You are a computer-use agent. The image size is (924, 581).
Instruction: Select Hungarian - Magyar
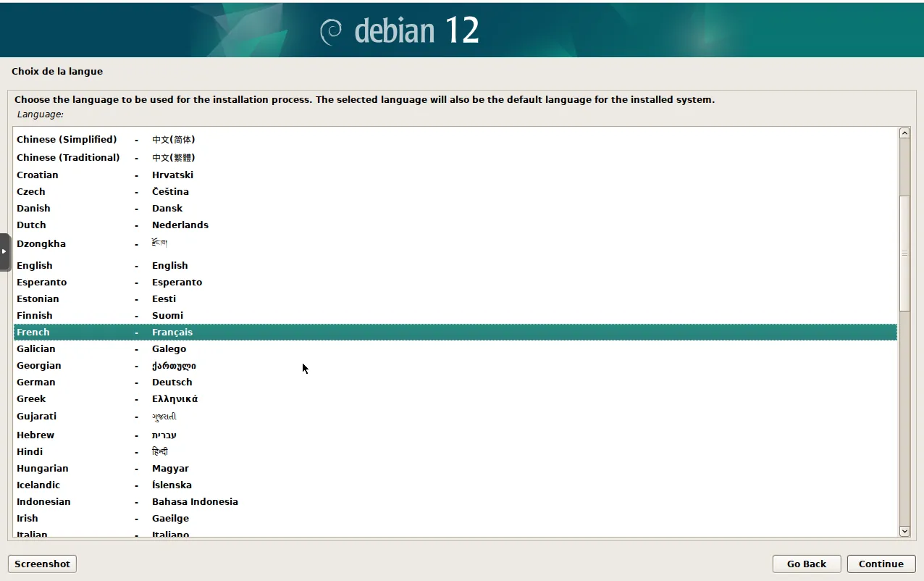[455, 468]
